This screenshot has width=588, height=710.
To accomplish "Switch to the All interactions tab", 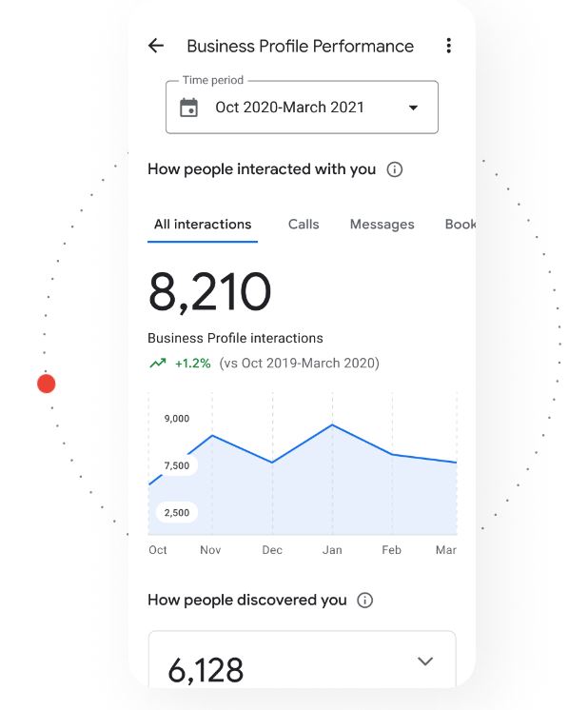I will (203, 225).
